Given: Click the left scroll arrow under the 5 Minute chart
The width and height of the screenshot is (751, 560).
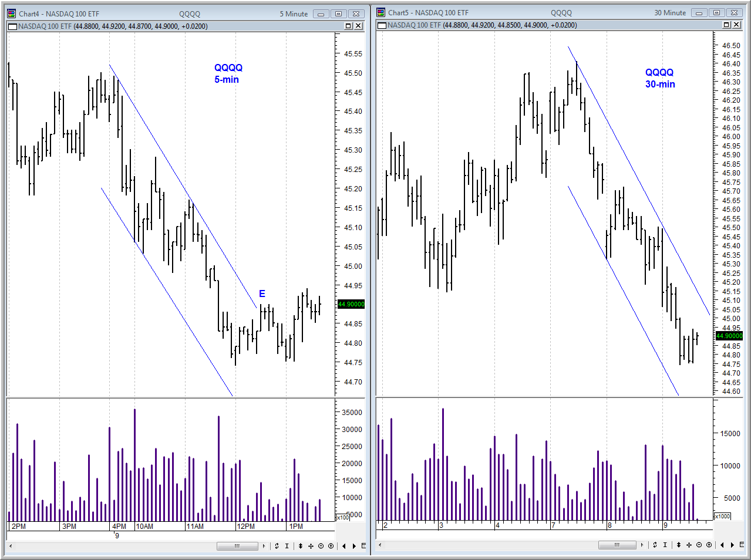Looking at the screenshot, I should click(11, 546).
